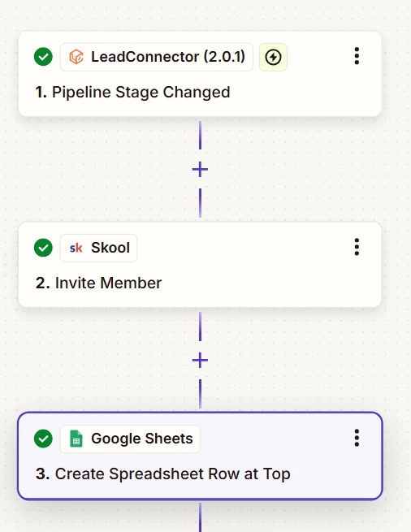This screenshot has width=411, height=532.
Task: Click green checkmark status on Google Sheets step
Action: 43,439
